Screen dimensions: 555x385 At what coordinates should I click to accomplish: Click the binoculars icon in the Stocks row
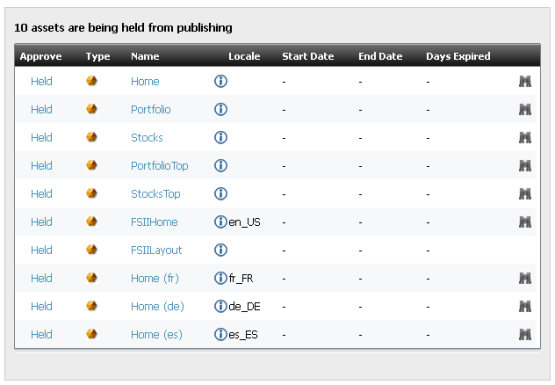click(x=525, y=137)
